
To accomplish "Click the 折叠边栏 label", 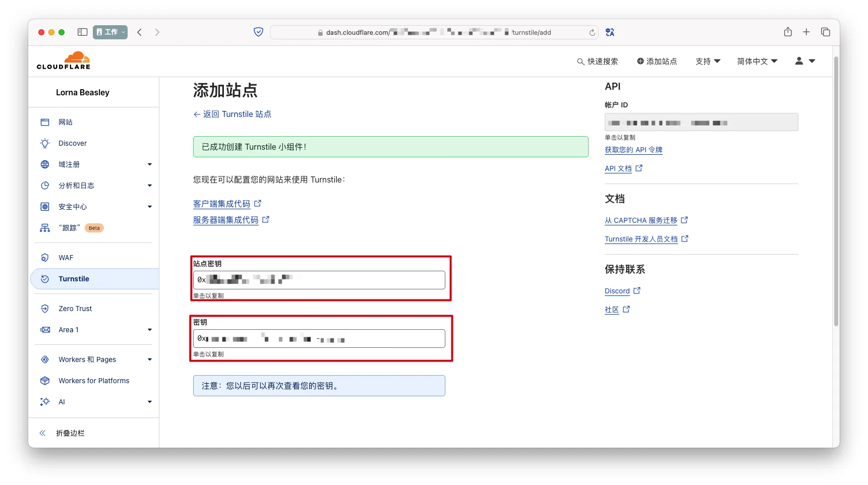I will (70, 433).
